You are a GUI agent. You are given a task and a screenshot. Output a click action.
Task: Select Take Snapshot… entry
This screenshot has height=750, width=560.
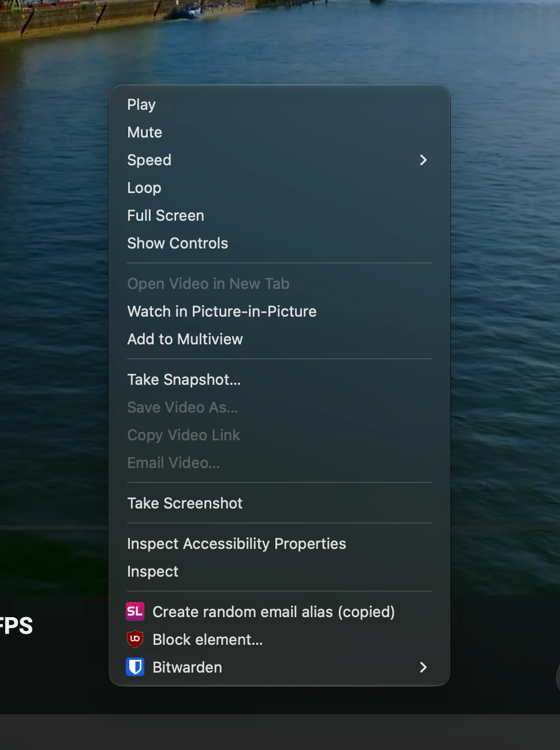click(x=279, y=380)
